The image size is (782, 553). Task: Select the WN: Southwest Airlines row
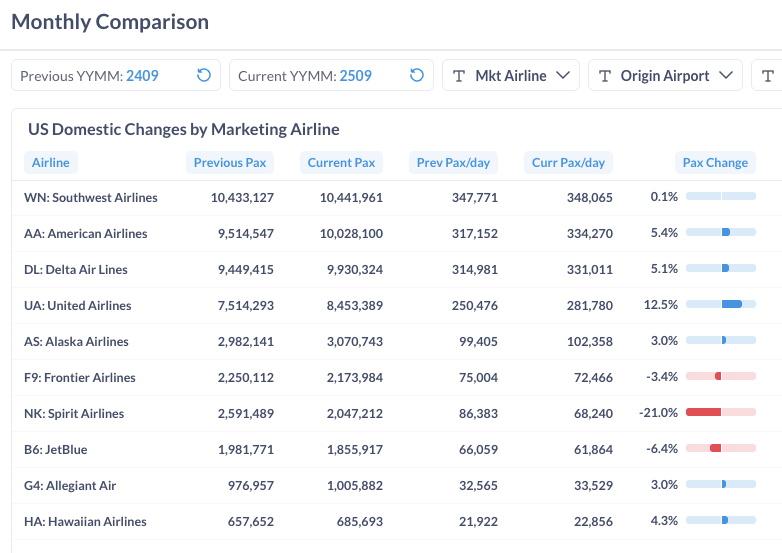coord(91,198)
